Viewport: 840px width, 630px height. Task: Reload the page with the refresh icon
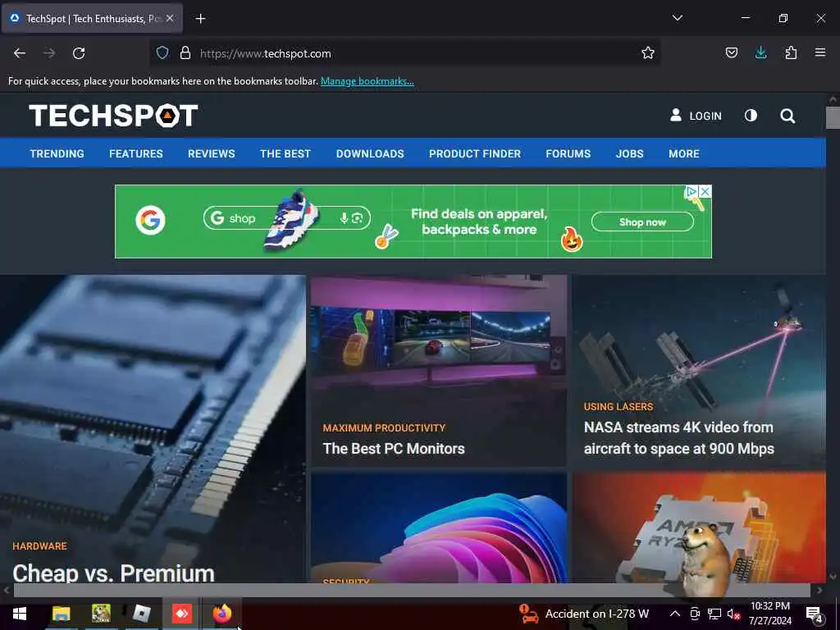(x=79, y=53)
